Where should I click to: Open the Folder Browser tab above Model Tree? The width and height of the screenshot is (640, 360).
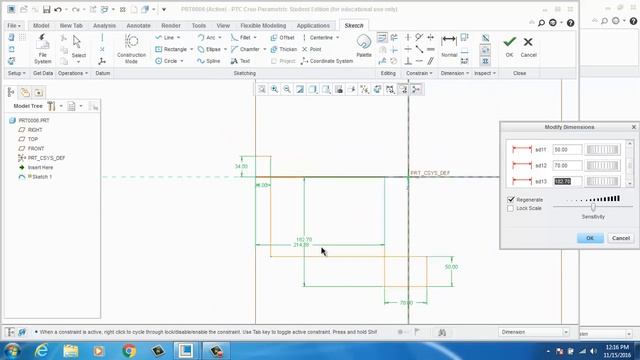click(x=25, y=93)
